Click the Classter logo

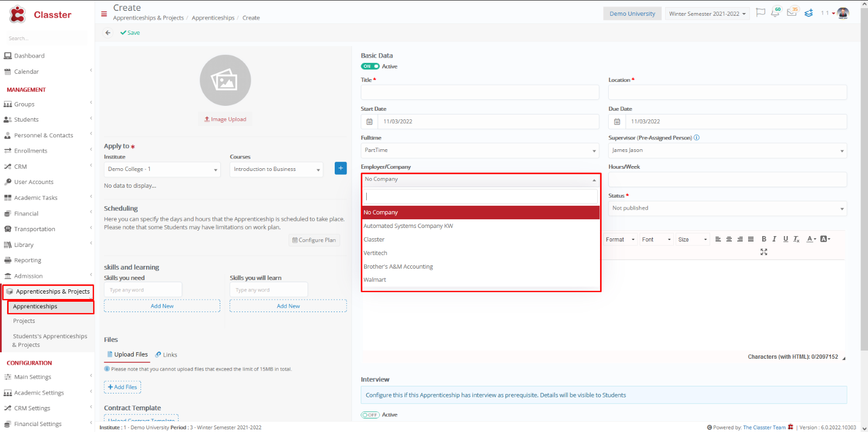[x=40, y=15]
